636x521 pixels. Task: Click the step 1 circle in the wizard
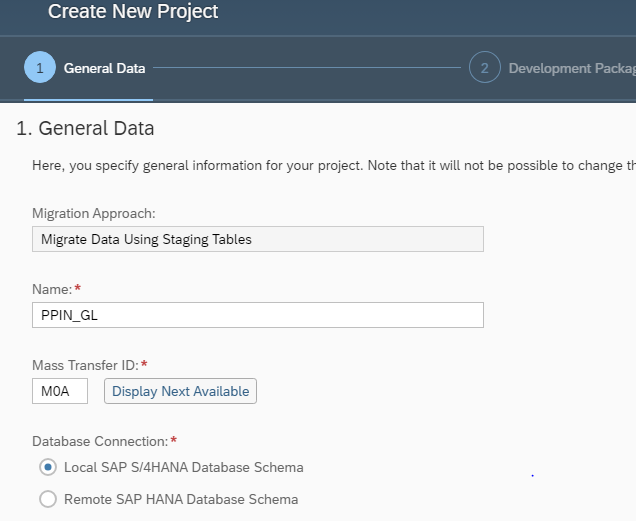pyautogui.click(x=40, y=68)
